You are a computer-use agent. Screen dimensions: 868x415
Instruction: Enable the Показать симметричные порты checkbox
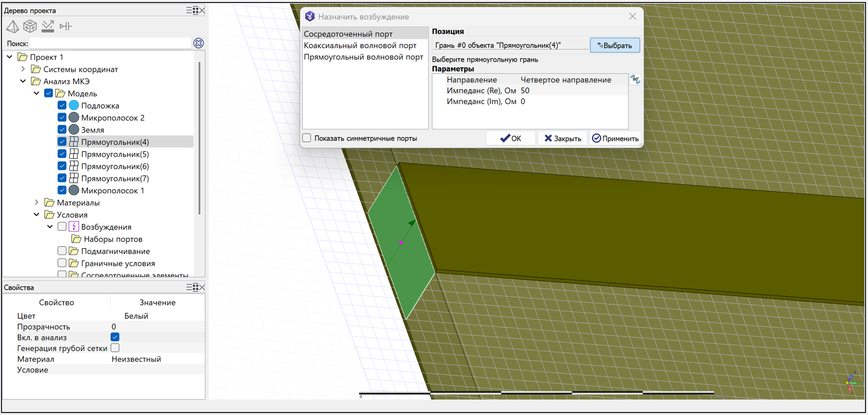point(307,138)
